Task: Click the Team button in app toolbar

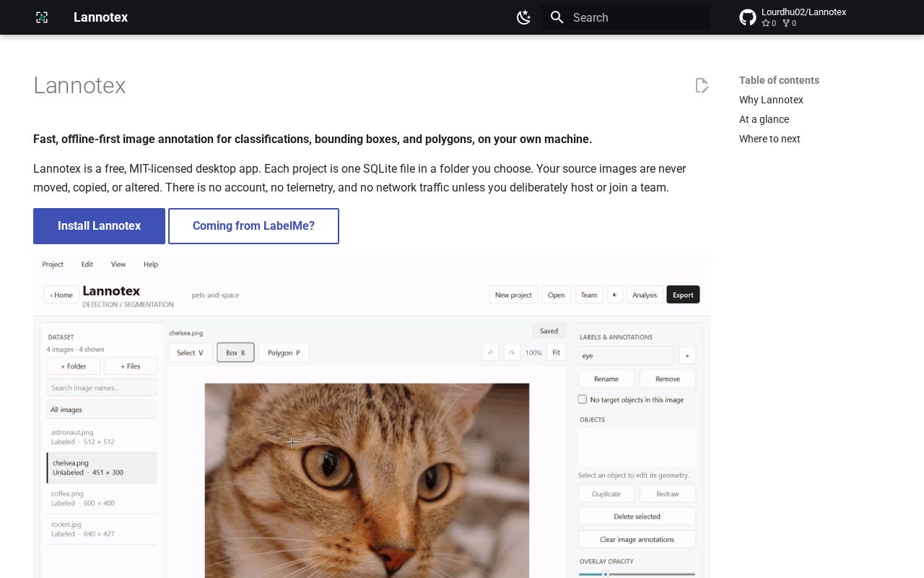Action: (x=589, y=295)
